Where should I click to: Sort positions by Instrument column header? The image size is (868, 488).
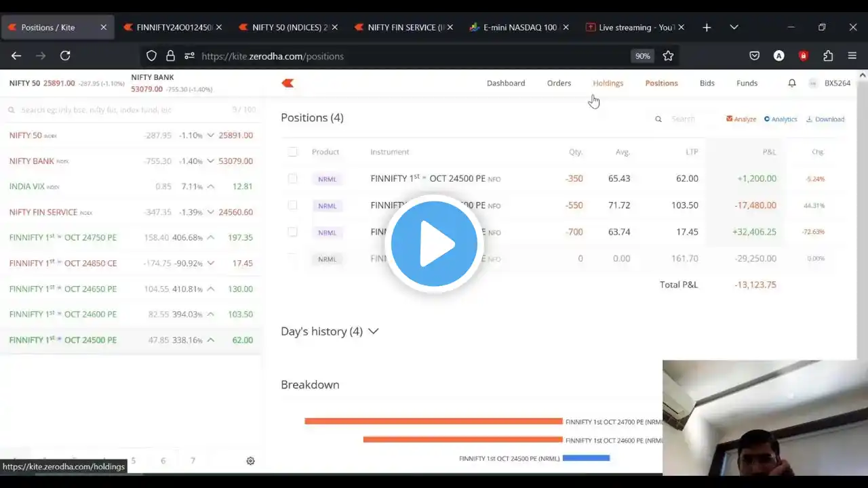click(x=389, y=152)
